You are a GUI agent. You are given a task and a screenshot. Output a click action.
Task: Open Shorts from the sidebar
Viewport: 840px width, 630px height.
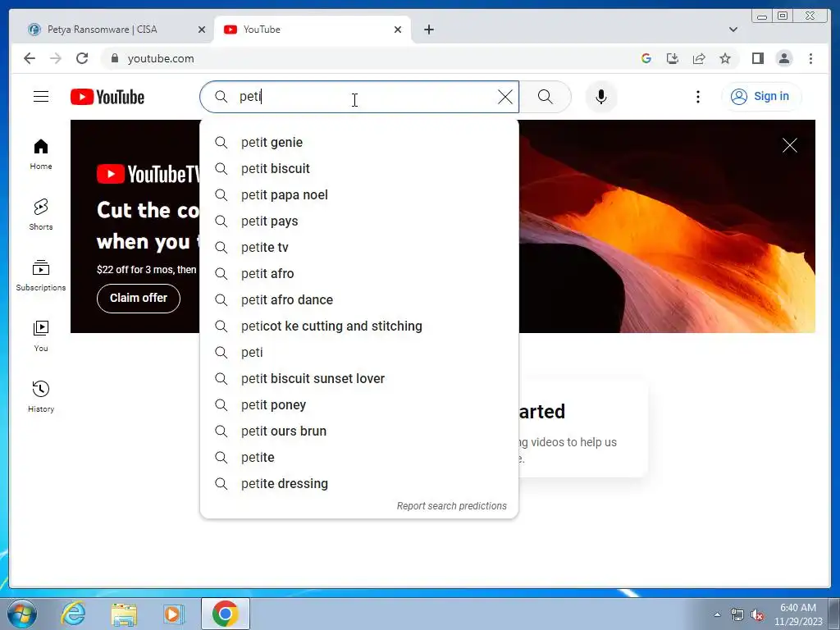(x=41, y=215)
